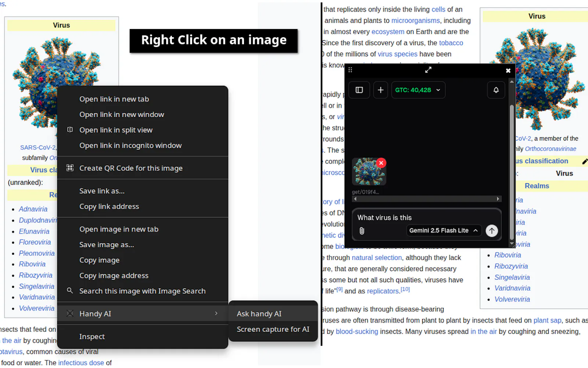
Task: Follow the 'microorganisms' article link
Action: coord(415,21)
